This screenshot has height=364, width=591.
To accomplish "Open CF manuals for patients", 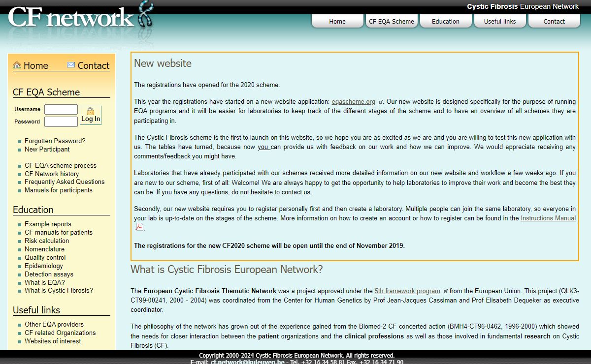I will pos(59,232).
